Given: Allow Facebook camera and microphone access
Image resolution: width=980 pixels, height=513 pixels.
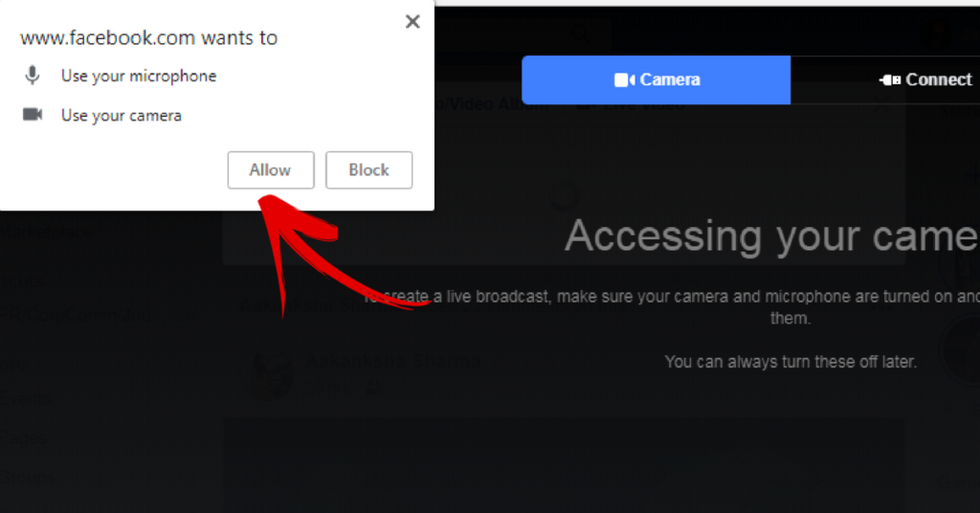Looking at the screenshot, I should 271,170.
